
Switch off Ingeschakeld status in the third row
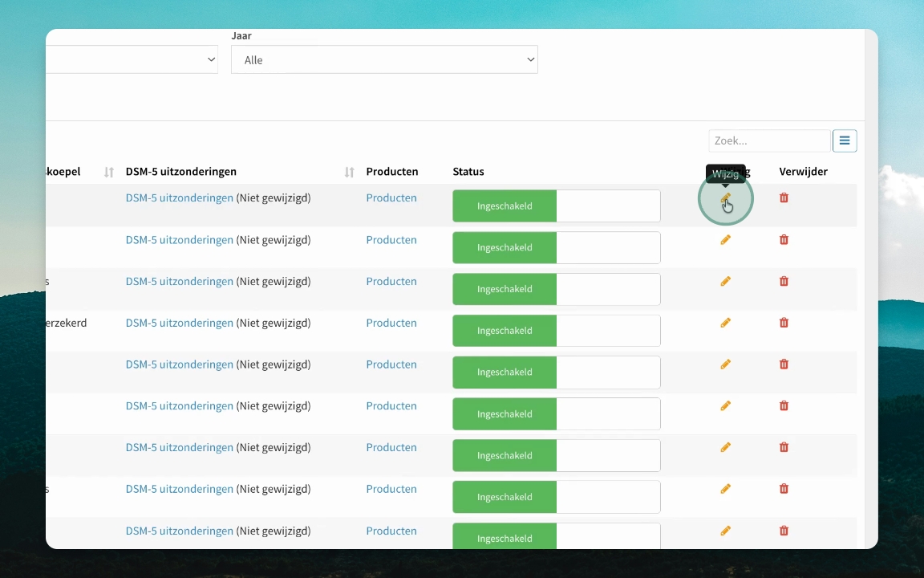(557, 289)
